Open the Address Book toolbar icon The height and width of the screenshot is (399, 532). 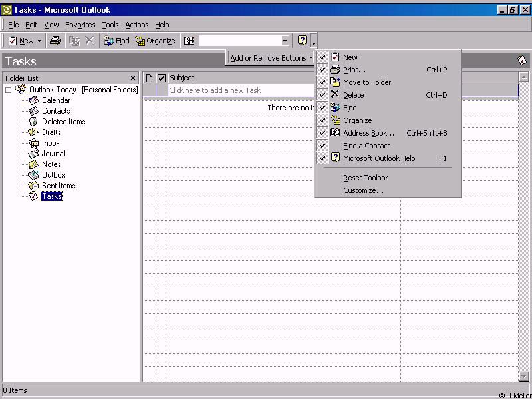point(189,41)
